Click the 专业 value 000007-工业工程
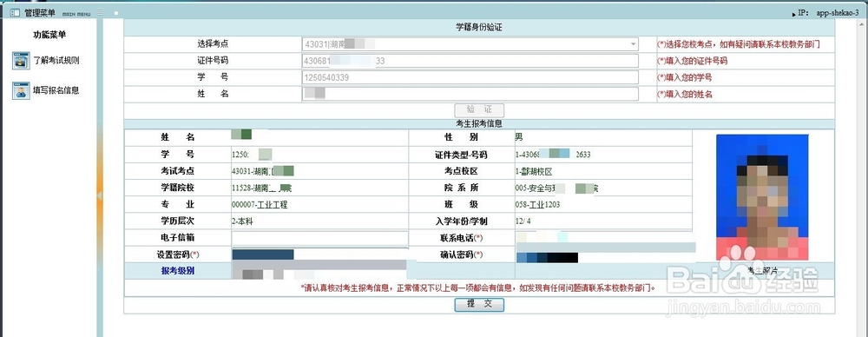Image resolution: width=868 pixels, height=337 pixels. coord(260,204)
